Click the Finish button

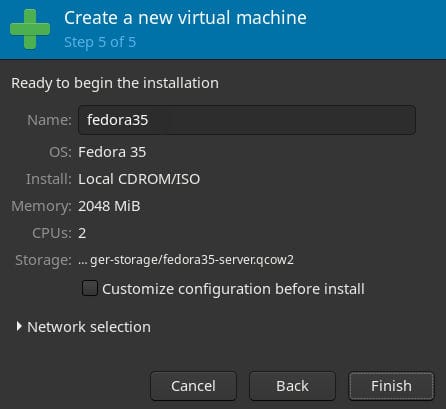[391, 386]
